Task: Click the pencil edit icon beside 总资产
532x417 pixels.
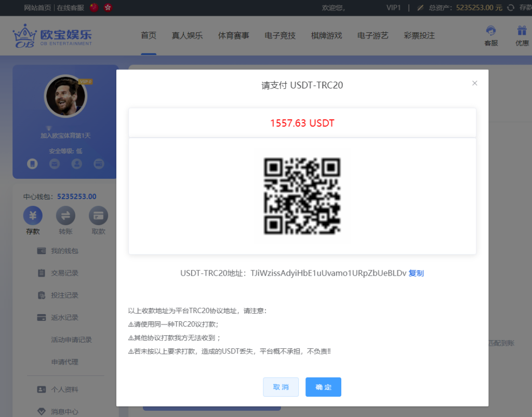Action: (x=419, y=8)
